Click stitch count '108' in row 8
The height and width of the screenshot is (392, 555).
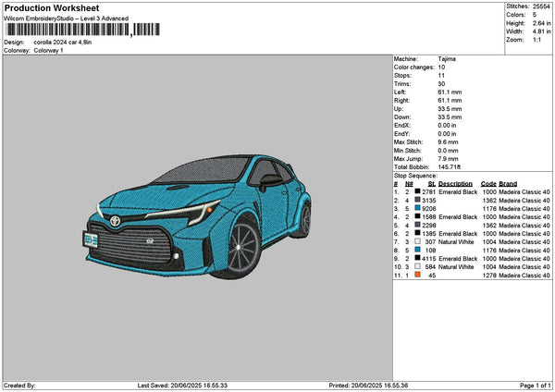point(430,251)
